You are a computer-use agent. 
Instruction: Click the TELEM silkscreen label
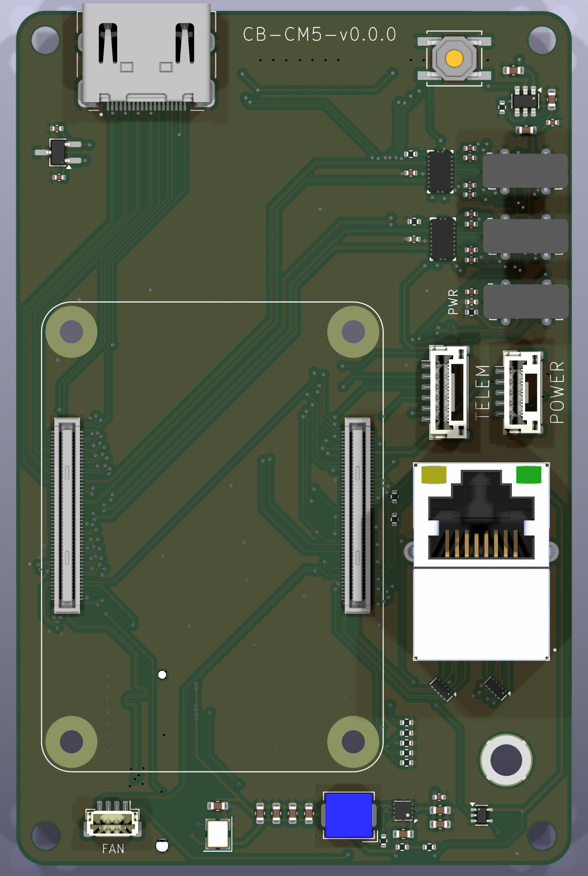coord(482,393)
